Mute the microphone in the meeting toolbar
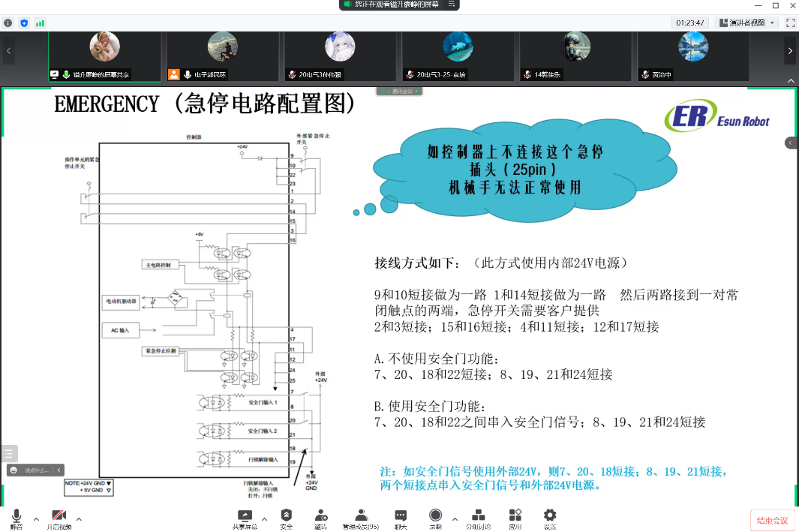 point(17,518)
